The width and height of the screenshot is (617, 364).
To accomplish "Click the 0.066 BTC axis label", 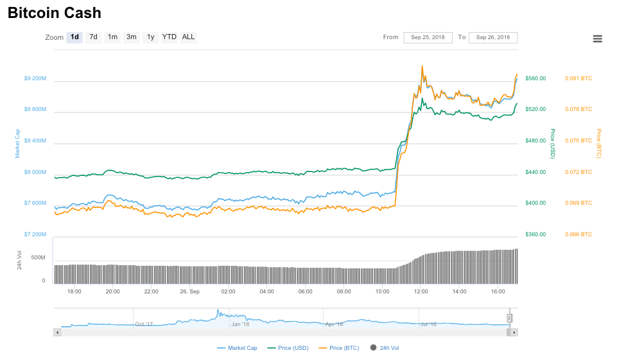I will [x=578, y=234].
